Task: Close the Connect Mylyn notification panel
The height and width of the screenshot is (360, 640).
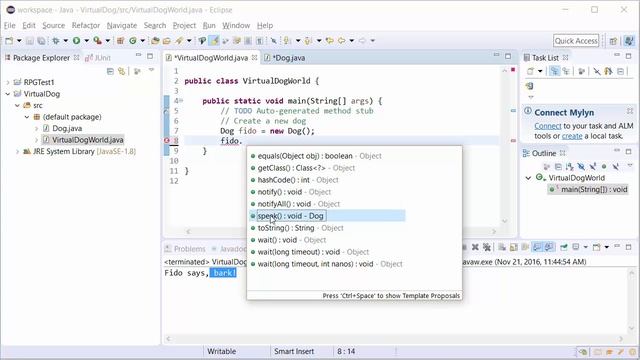Action: click(630, 111)
